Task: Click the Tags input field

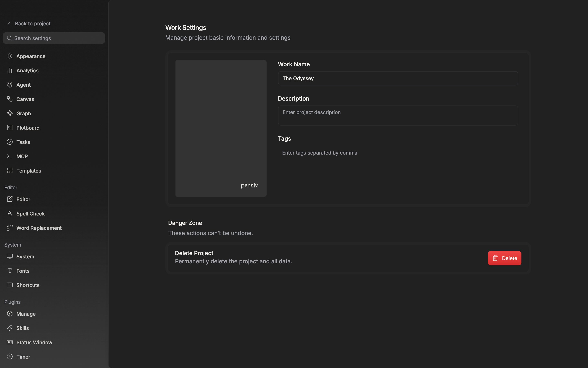Action: click(398, 153)
